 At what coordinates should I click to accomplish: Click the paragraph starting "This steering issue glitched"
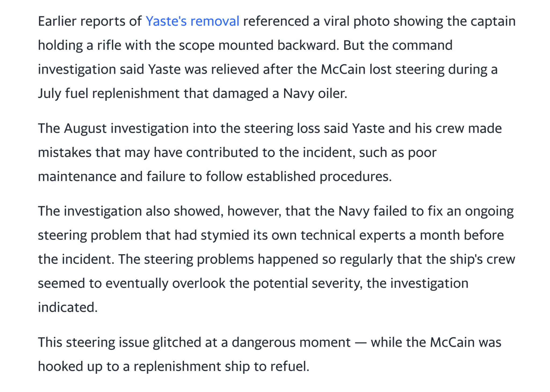269,354
